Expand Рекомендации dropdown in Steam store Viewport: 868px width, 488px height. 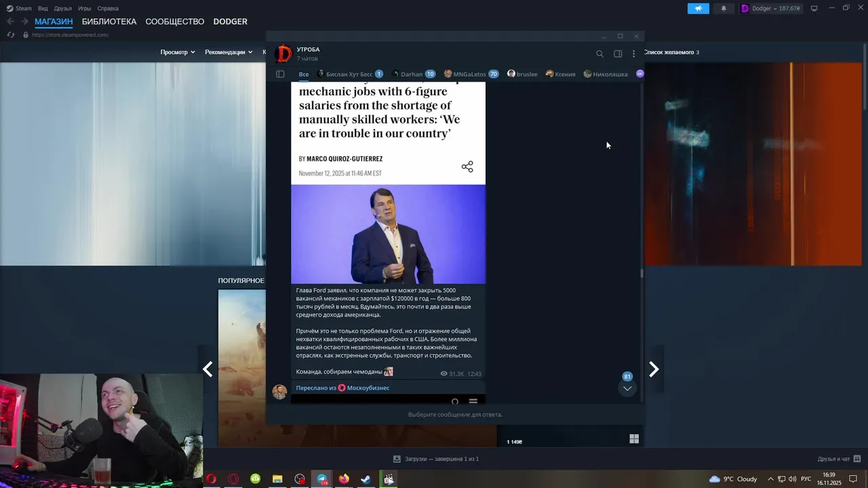click(229, 52)
